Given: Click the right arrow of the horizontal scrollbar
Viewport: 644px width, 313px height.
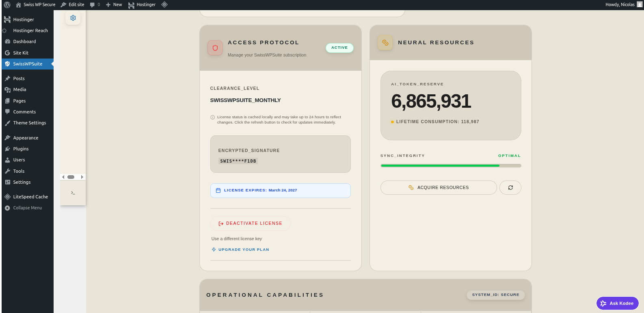Looking at the screenshot, I should (82, 177).
